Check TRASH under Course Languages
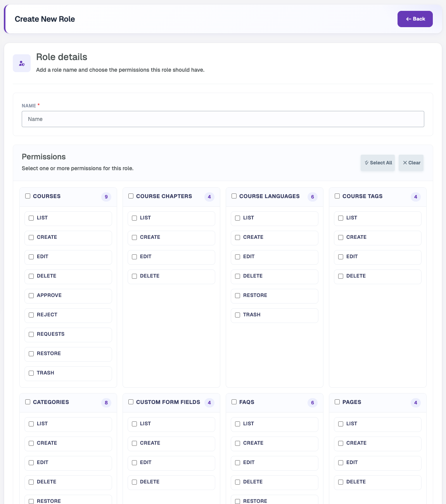This screenshot has width=446, height=504. [238, 315]
